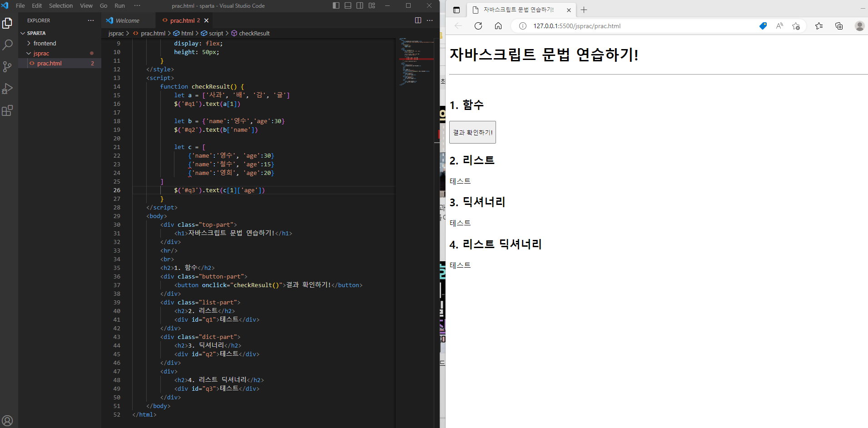Open browser Collections
Viewport: 868px width, 428px height.
[x=839, y=26]
